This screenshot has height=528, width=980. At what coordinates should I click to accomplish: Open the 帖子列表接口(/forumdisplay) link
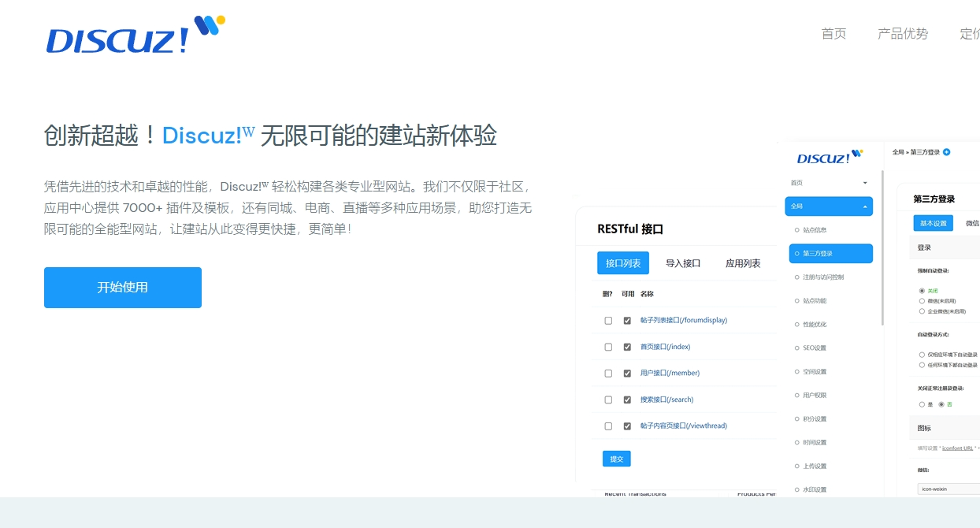[x=684, y=320]
